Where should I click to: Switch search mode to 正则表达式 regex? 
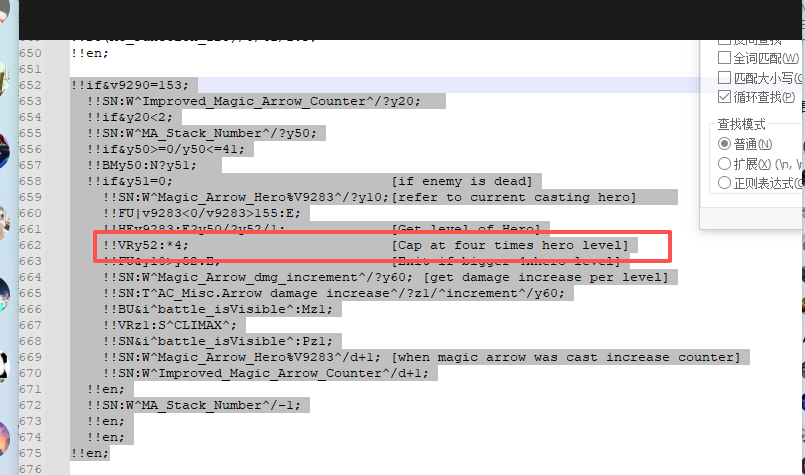[x=725, y=183]
